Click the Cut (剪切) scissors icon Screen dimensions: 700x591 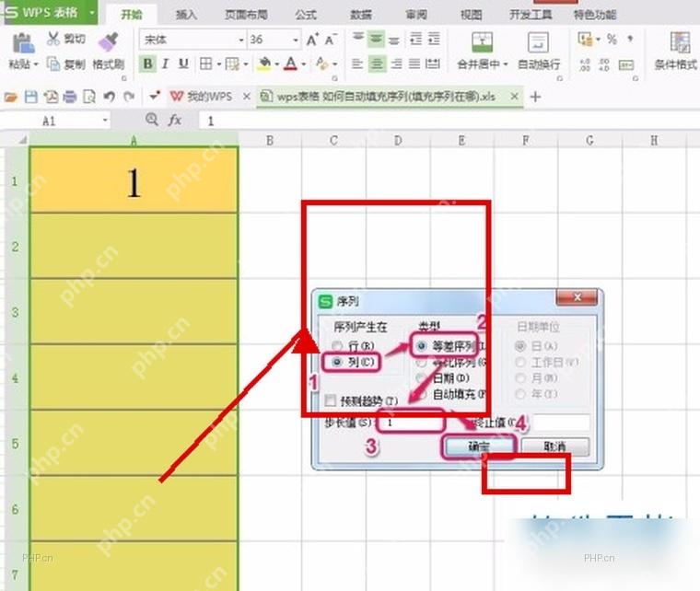(x=53, y=39)
